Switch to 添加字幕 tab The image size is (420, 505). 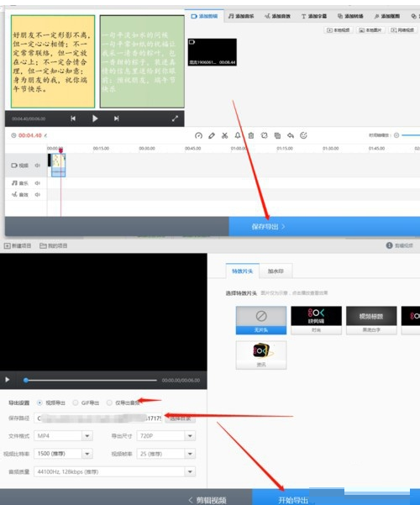[314, 16]
